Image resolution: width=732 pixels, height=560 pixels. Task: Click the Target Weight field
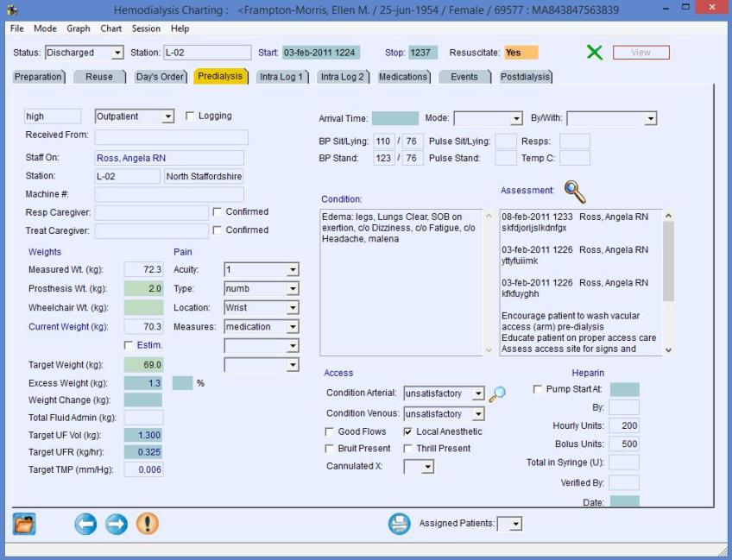pyautogui.click(x=144, y=365)
